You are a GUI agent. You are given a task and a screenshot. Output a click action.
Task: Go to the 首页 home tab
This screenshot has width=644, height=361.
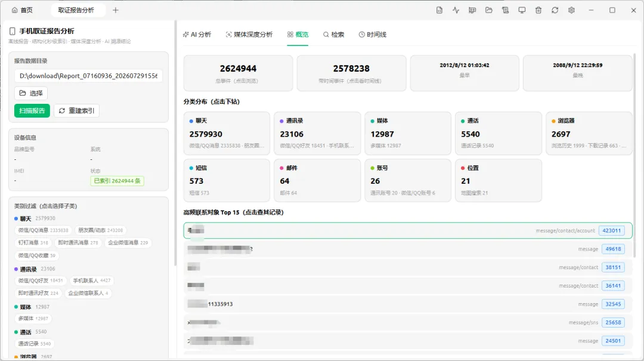[22, 10]
